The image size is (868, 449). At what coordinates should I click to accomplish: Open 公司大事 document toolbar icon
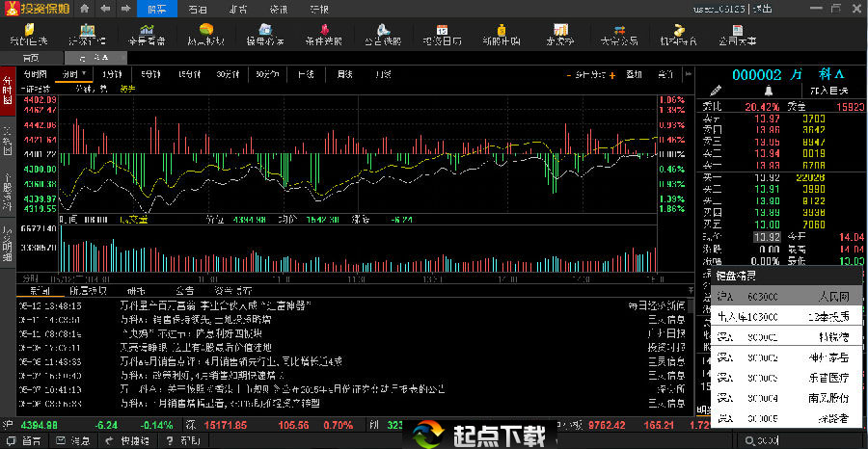[738, 35]
